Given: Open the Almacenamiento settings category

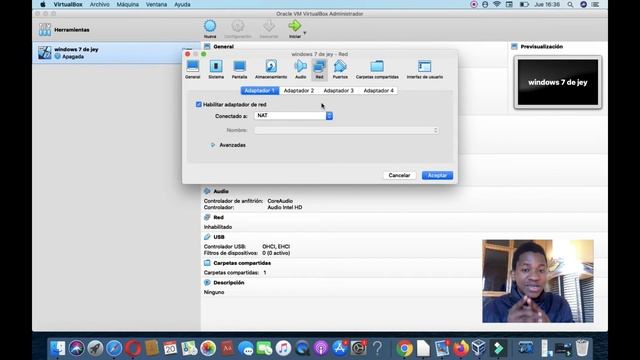Looking at the screenshot, I should click(x=271, y=69).
